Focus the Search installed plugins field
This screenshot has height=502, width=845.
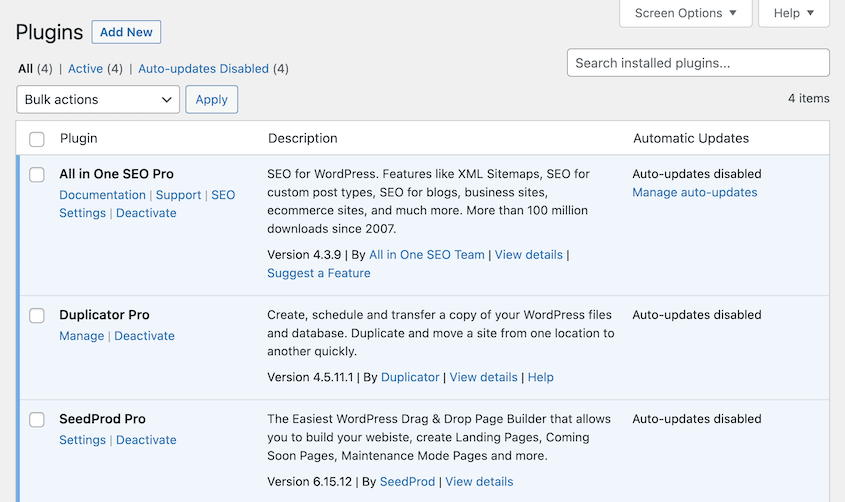pos(698,63)
